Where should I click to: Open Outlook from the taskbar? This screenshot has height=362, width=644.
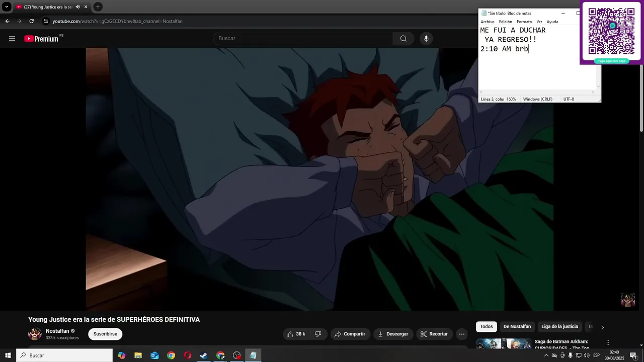click(x=154, y=355)
